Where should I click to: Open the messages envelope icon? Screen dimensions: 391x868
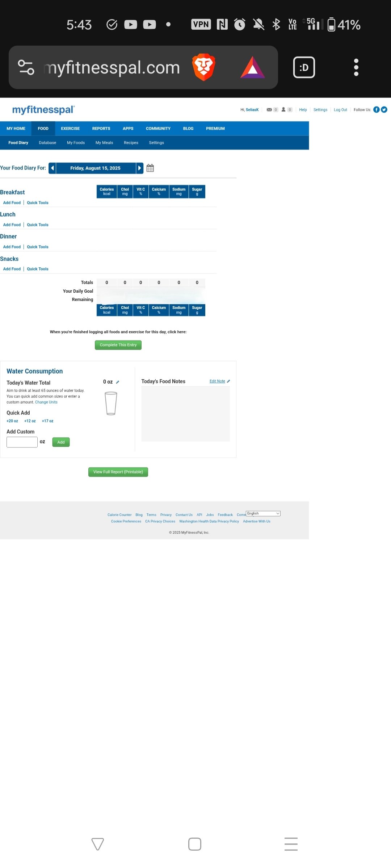tap(269, 110)
